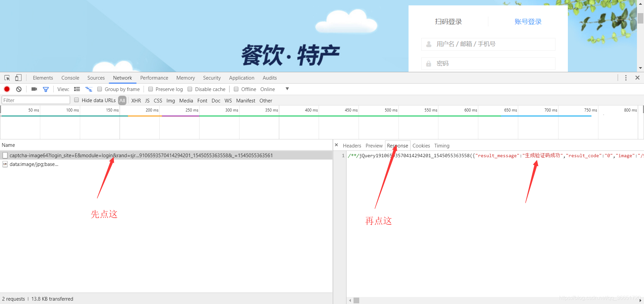Check Disable cache option
644x304 pixels.
click(x=190, y=89)
